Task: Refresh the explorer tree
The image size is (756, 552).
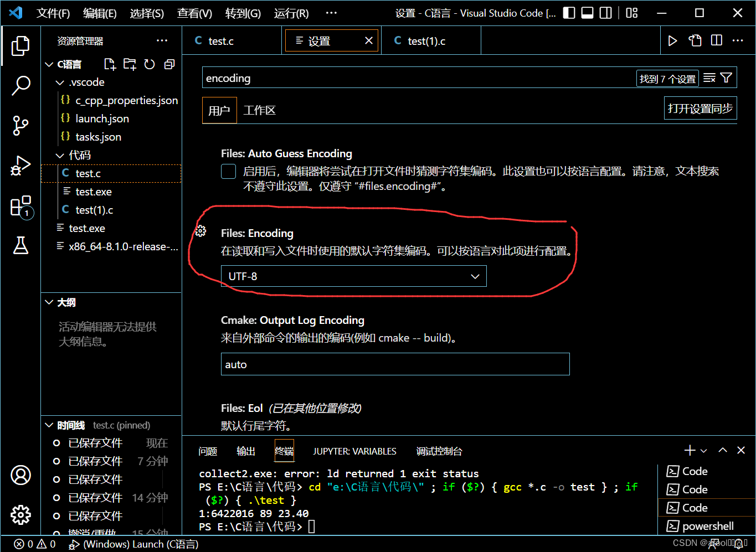Action: (150, 64)
